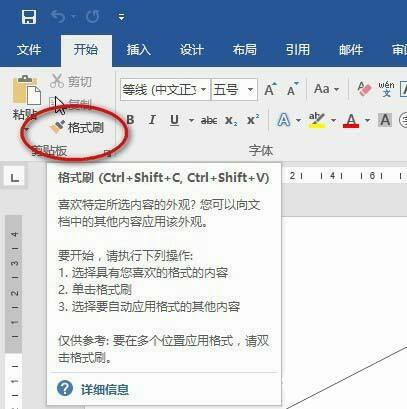
Task: Select the Format Painter (格式刷) tool
Action: (77, 128)
